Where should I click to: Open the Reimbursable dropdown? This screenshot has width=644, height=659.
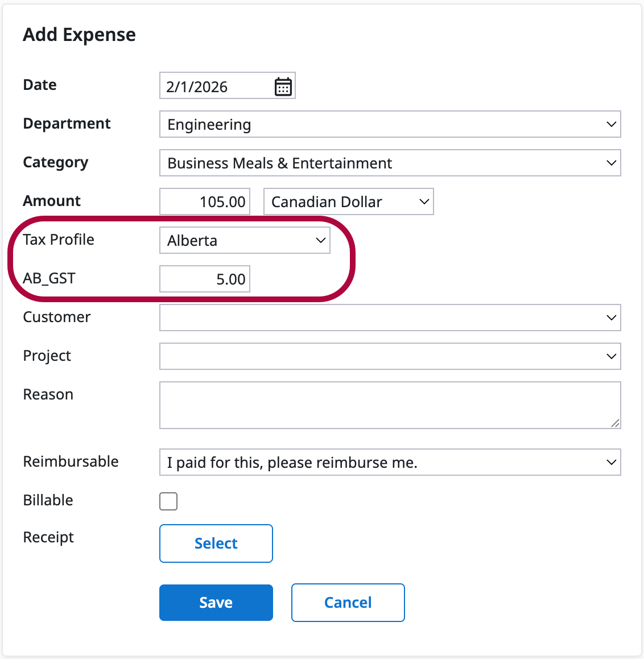pos(390,462)
